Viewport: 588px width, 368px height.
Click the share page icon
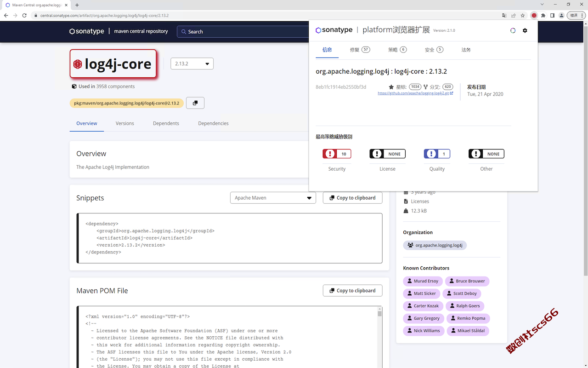514,15
